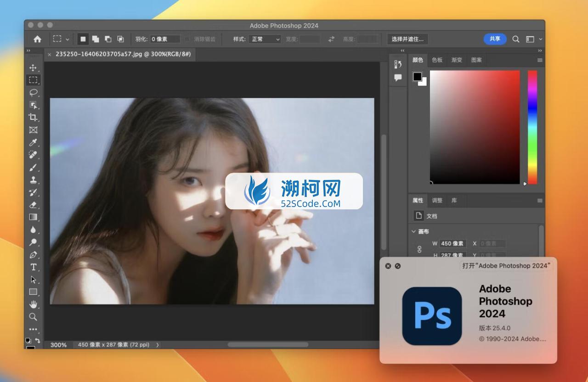This screenshot has height=382, width=588.
Task: Switch to the 库 libraries tab
Action: (454, 201)
